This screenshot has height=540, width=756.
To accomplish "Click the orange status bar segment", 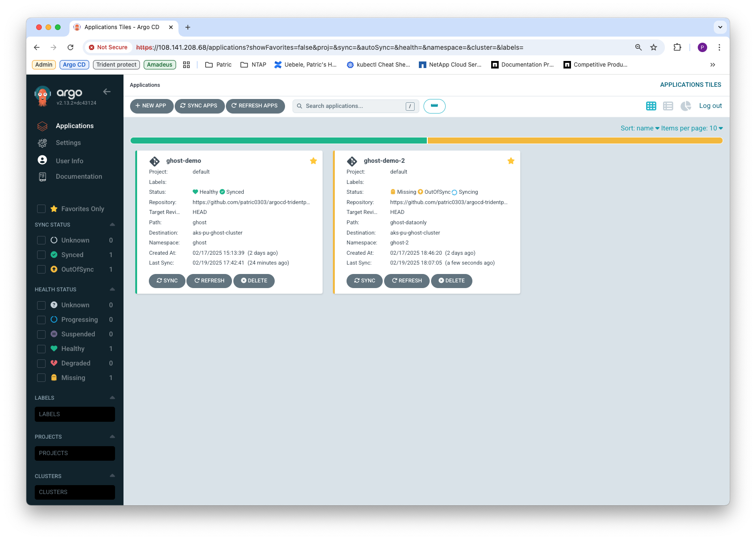I will click(x=575, y=140).
